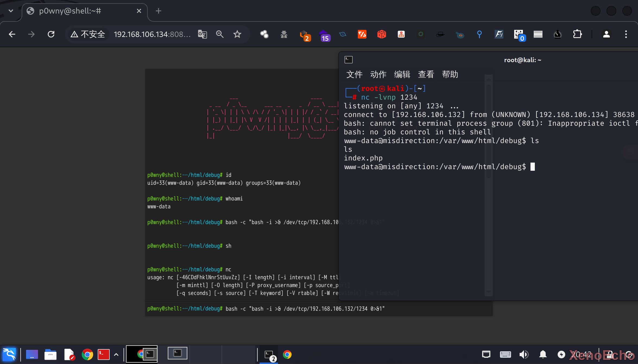Screen dimensions: 638x364
Task: Close the p0wny@shell tab
Action: 139,11
